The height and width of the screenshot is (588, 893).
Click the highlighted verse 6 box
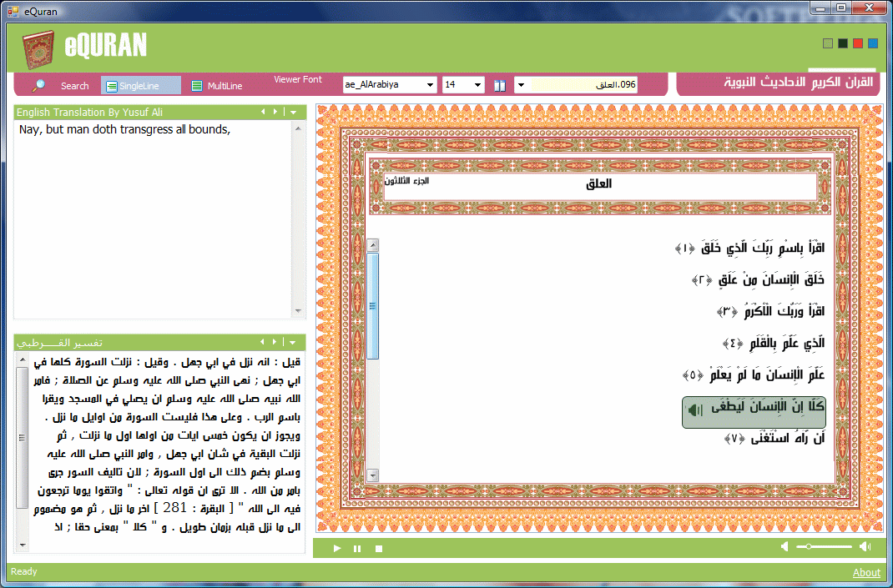[754, 412]
